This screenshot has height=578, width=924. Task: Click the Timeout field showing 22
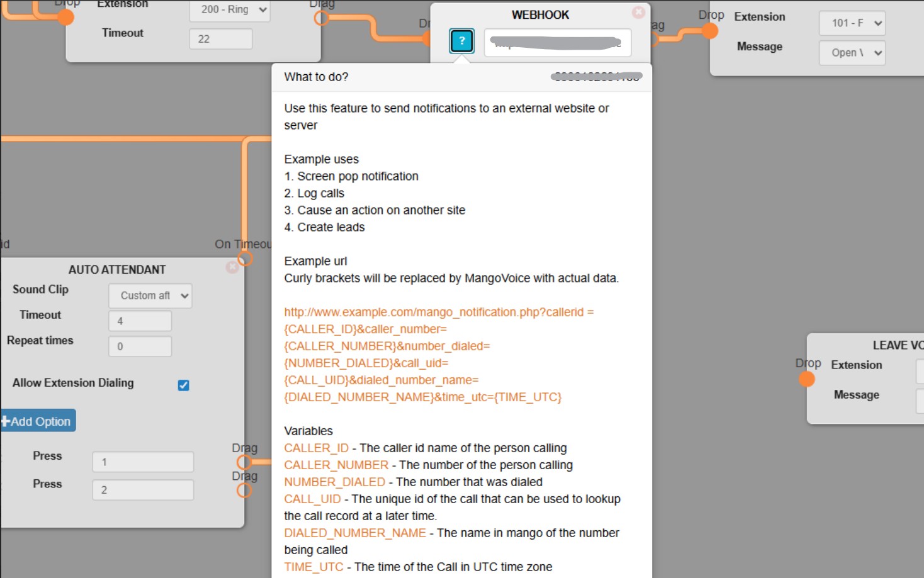point(220,39)
